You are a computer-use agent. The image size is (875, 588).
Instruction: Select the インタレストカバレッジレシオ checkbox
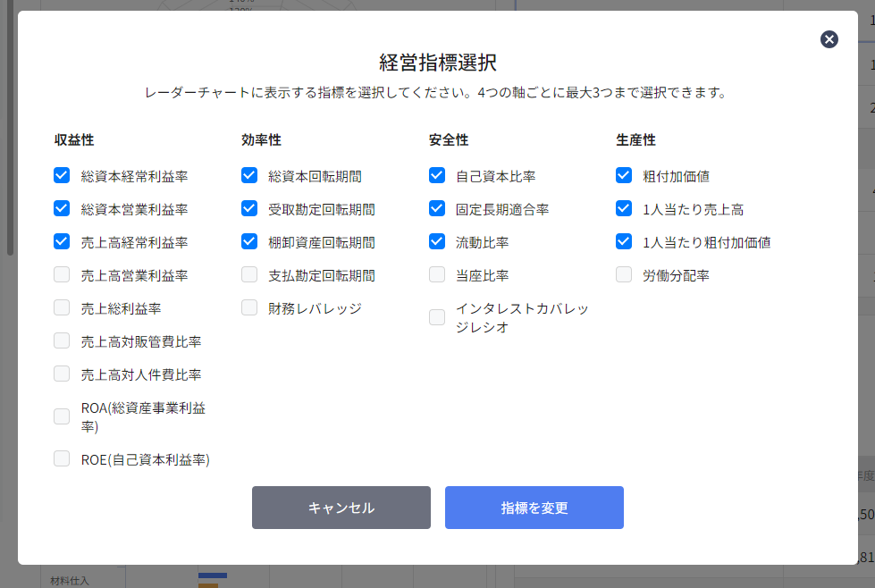point(437,317)
